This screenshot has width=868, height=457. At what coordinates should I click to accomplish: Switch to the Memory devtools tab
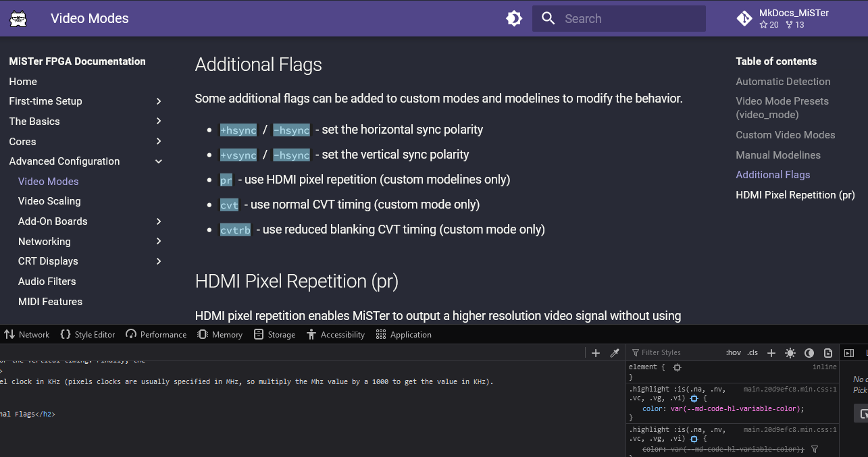pyautogui.click(x=220, y=335)
